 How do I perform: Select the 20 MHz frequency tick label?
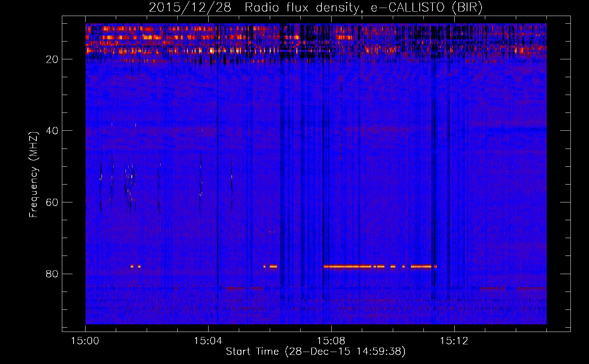tap(52, 59)
